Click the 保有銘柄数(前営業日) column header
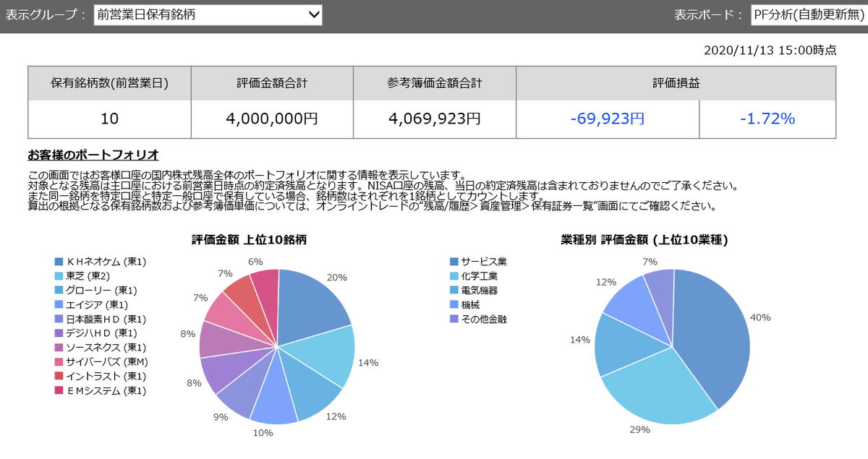868x459 pixels. tap(110, 83)
